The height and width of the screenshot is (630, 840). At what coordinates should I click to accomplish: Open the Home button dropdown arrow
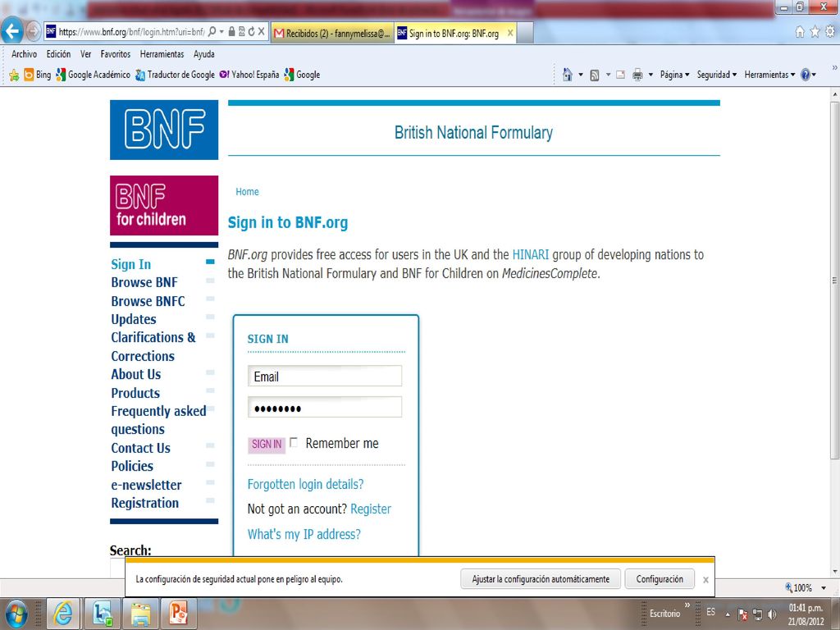pyautogui.click(x=580, y=75)
